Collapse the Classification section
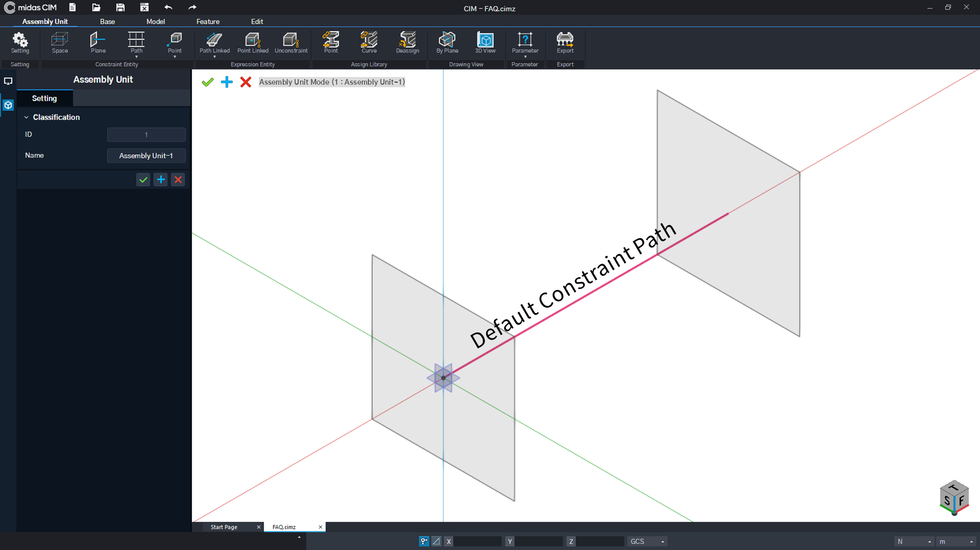980x550 pixels. point(26,117)
